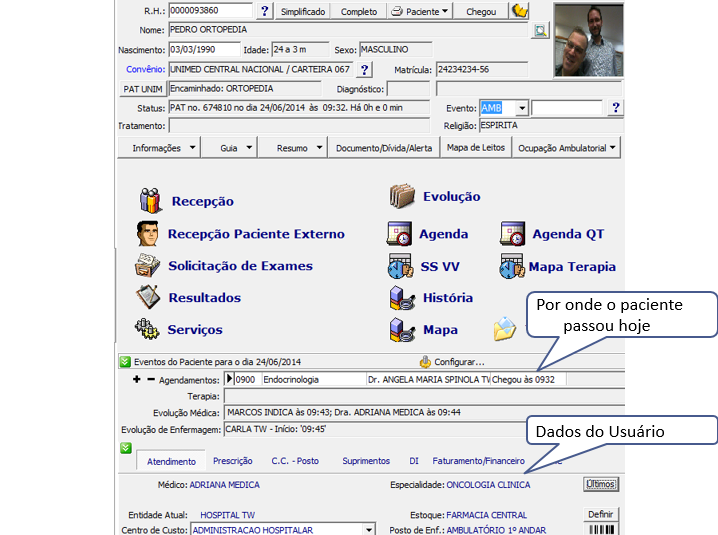Viewport: 718px width, 535px height.
Task: Open the Evolução folders icon
Action: point(403,196)
